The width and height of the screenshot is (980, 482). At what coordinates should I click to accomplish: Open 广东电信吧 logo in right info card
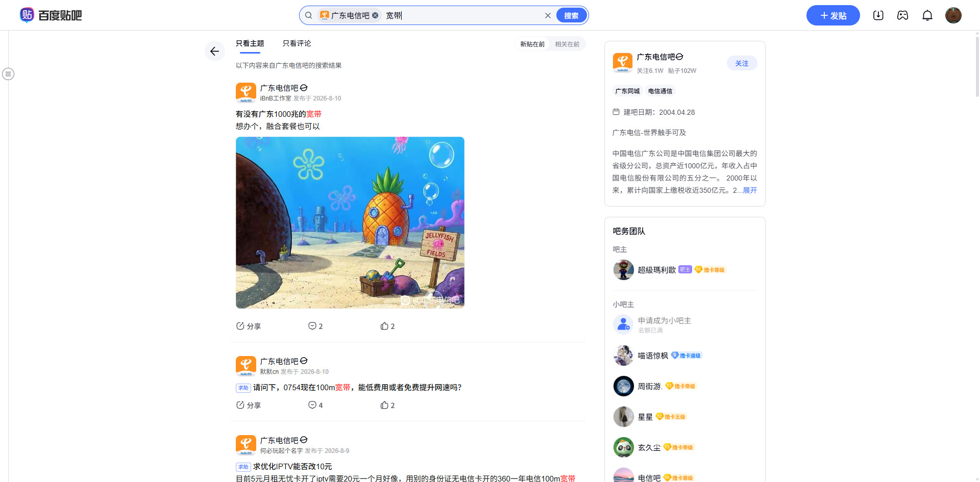tap(623, 63)
